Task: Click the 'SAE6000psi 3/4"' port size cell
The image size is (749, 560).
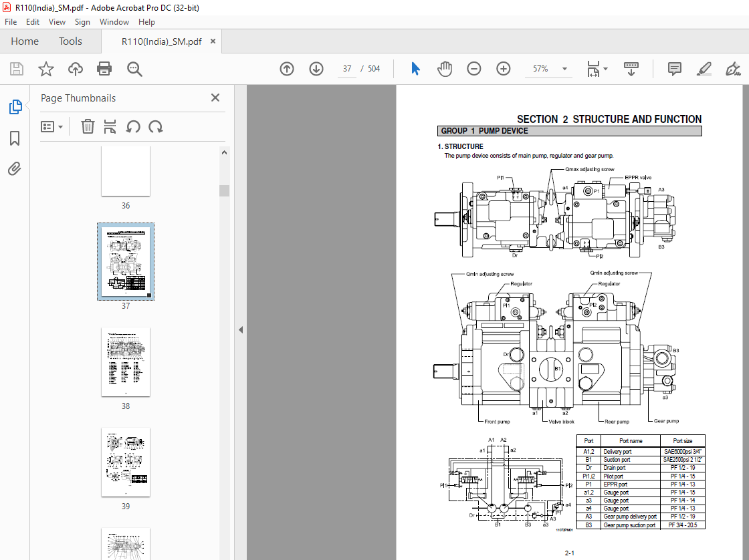Action: pos(683,452)
